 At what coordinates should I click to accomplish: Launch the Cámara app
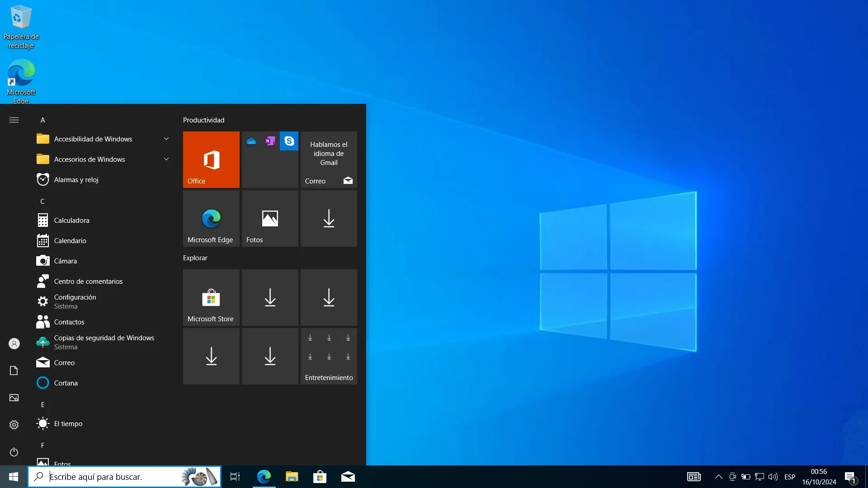(104, 261)
